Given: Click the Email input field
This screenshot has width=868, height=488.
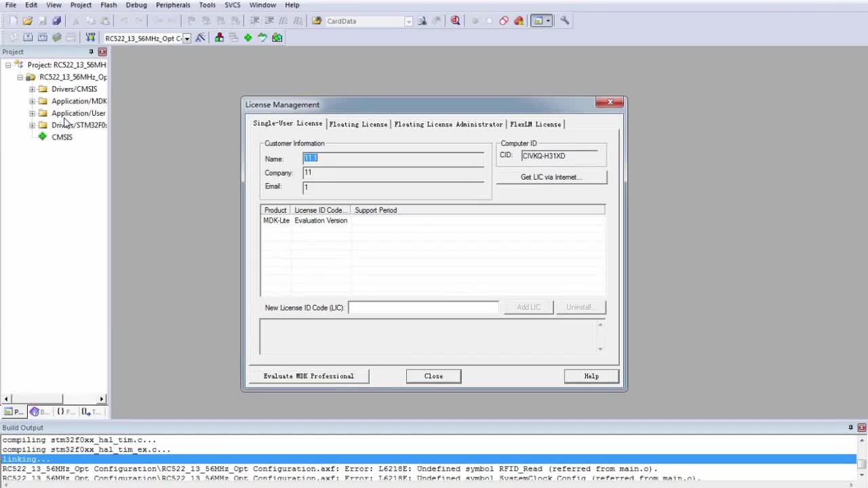Looking at the screenshot, I should [393, 187].
